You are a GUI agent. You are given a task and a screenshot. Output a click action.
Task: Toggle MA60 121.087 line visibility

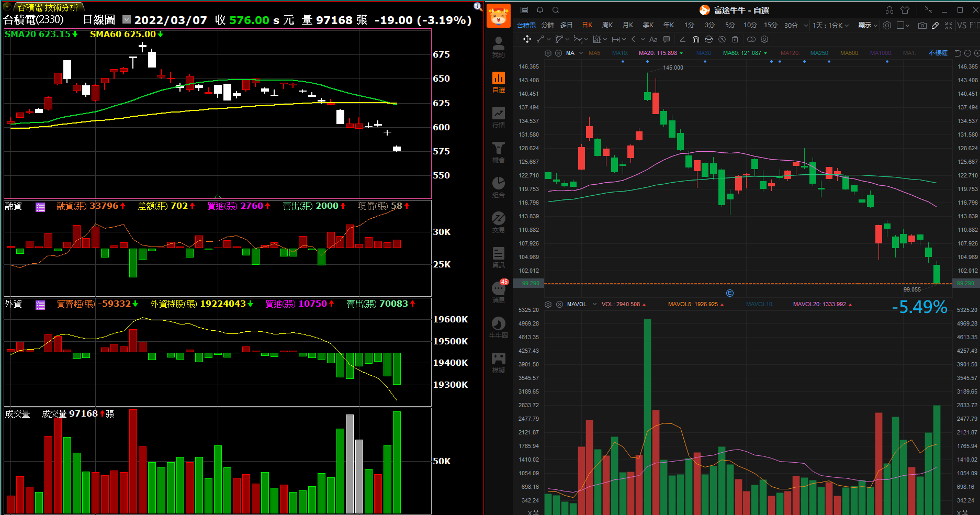[745, 53]
